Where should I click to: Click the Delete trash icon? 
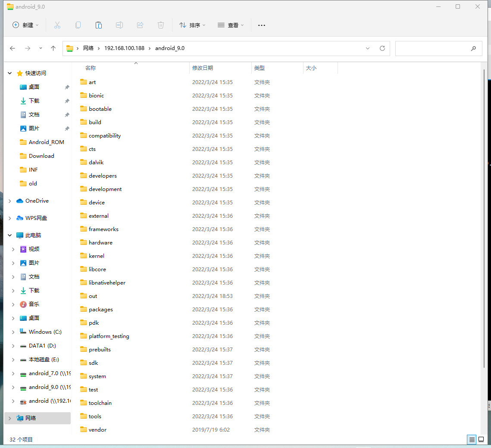pos(161,25)
